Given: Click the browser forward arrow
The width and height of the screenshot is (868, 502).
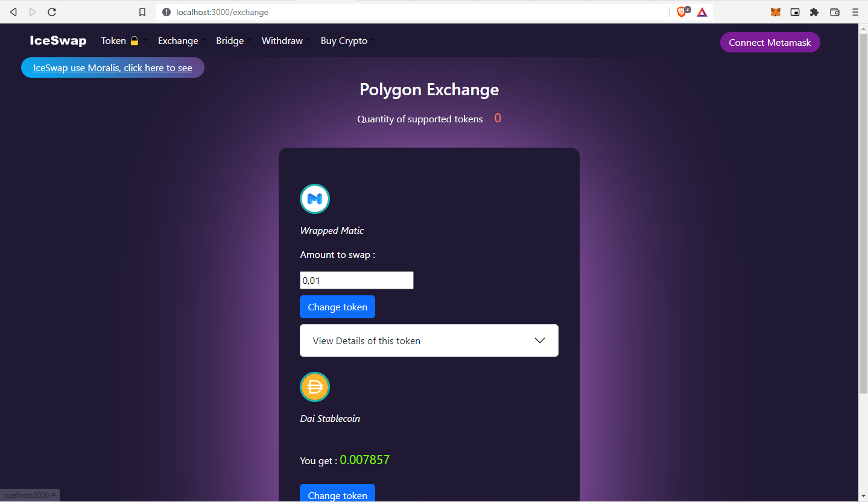Looking at the screenshot, I should click(x=33, y=12).
